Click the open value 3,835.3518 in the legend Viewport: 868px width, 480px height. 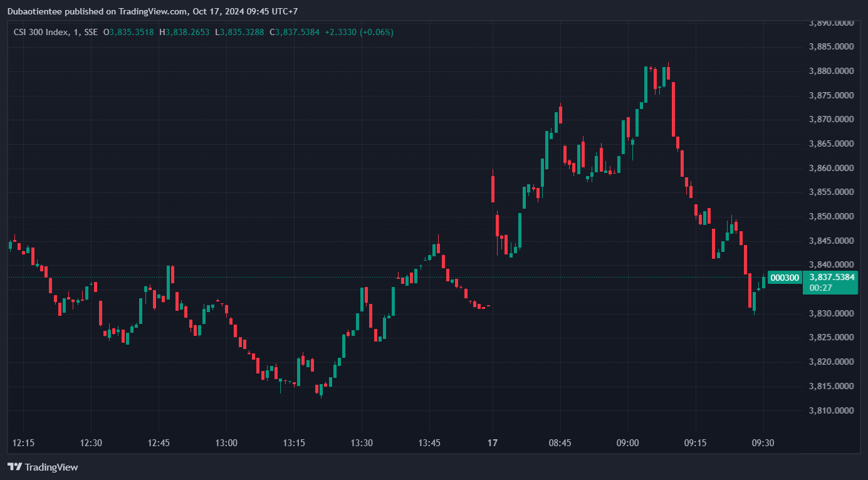132,32
